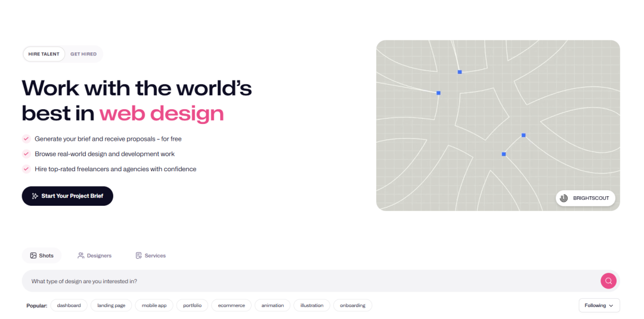The width and height of the screenshot is (644, 319).
Task: Select the portfolio popular tag
Action: (192, 305)
